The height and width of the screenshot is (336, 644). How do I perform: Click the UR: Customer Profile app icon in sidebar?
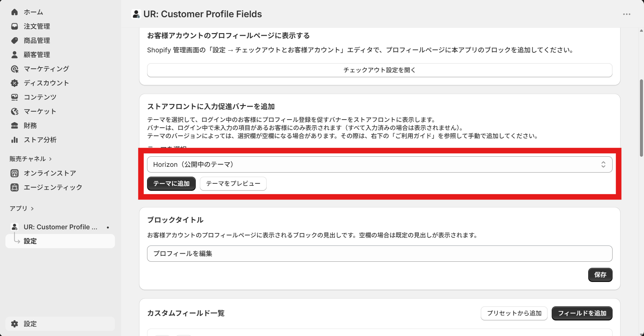point(15,227)
